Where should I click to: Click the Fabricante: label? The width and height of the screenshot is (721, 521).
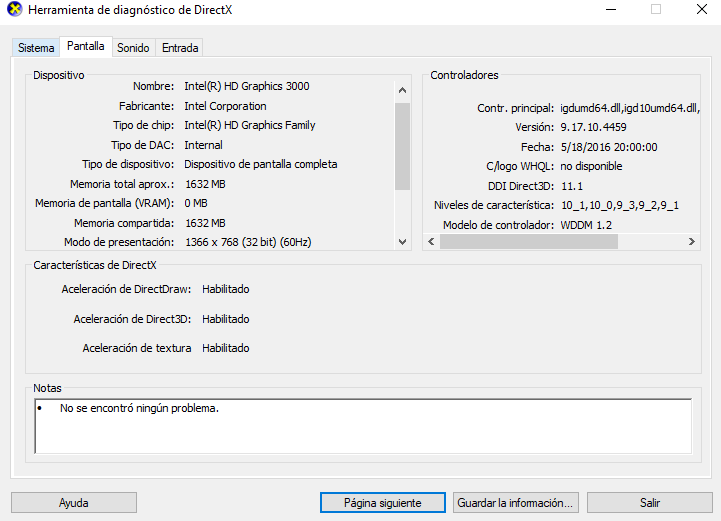coord(147,106)
